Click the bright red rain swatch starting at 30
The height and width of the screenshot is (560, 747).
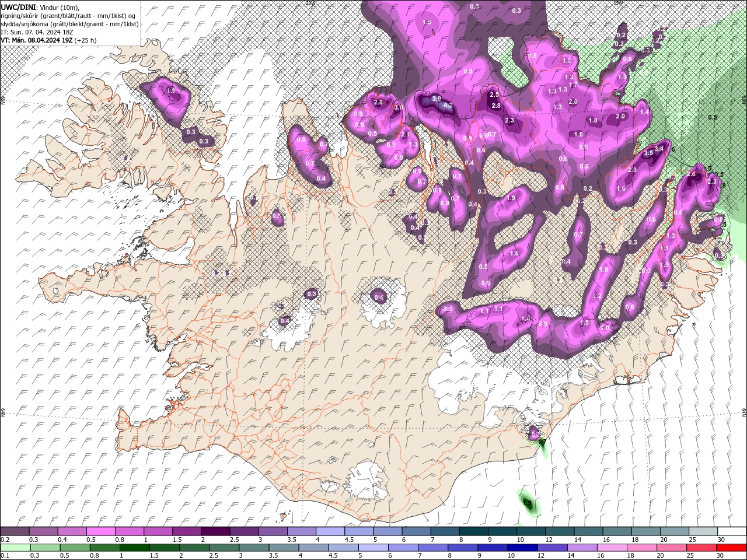coord(731,547)
